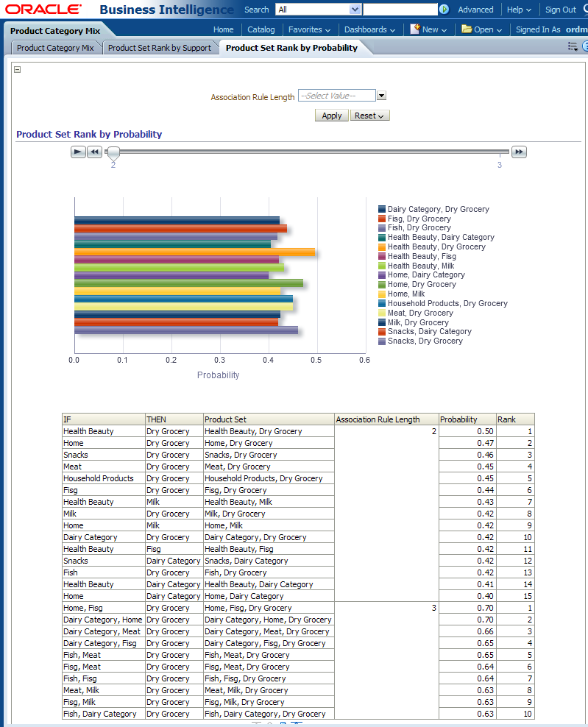Viewport: 588px width, 727px height.
Task: Click the search text input field
Action: 400,10
